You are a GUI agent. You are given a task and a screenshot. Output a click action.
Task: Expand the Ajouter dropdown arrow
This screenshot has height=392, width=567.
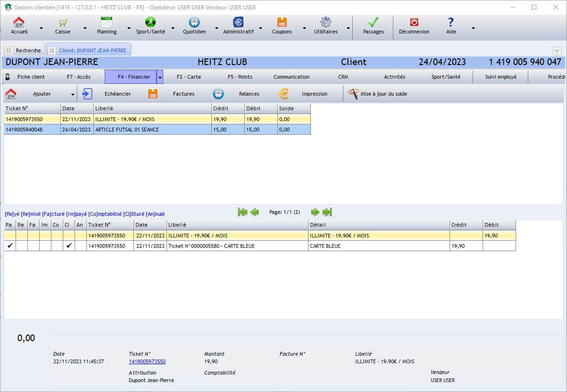click(x=73, y=94)
